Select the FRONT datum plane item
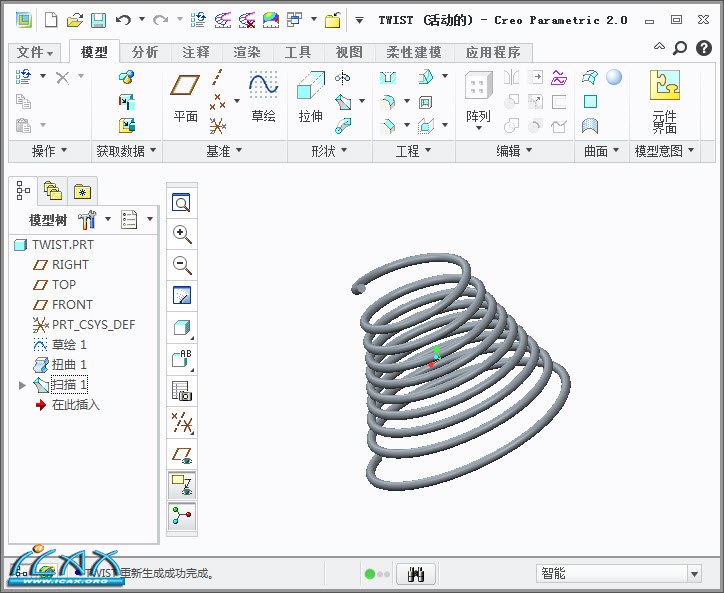 click(72, 305)
